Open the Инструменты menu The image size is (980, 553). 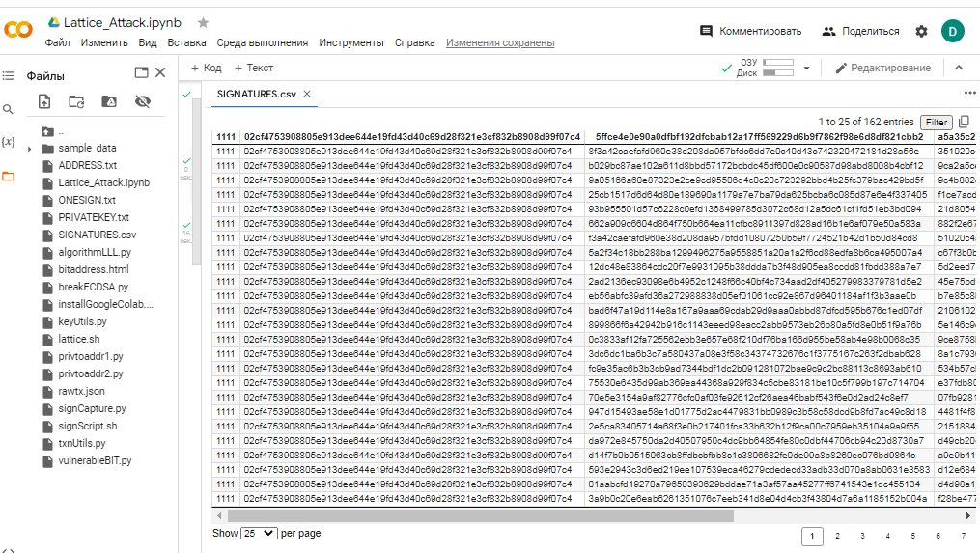(351, 42)
